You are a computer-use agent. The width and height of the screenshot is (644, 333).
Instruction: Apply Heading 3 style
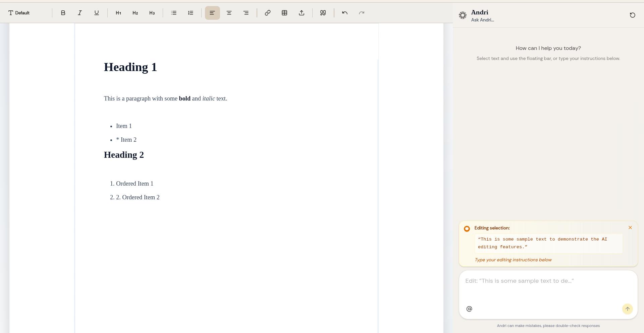point(152,13)
